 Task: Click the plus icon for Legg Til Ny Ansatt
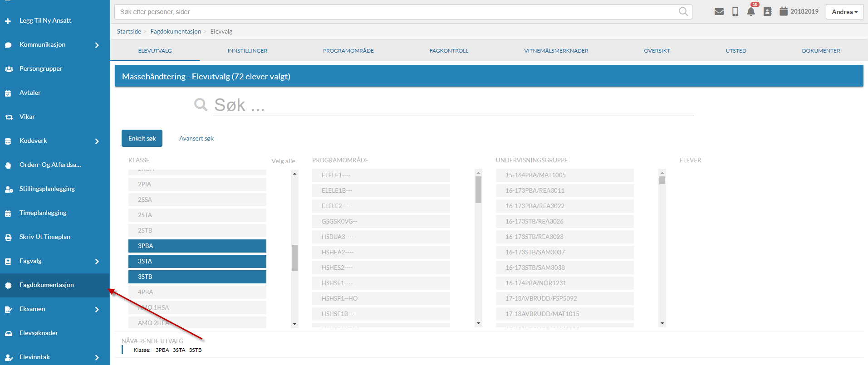pyautogui.click(x=8, y=21)
